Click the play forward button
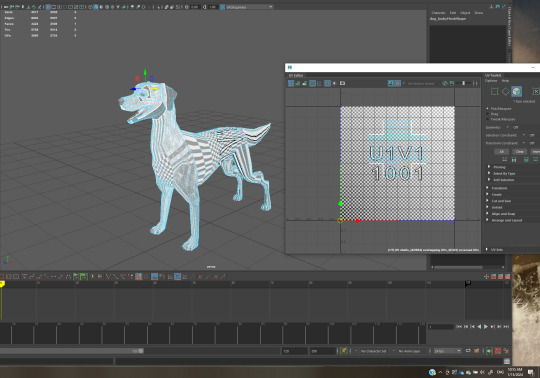The image size is (540, 378). (x=486, y=326)
